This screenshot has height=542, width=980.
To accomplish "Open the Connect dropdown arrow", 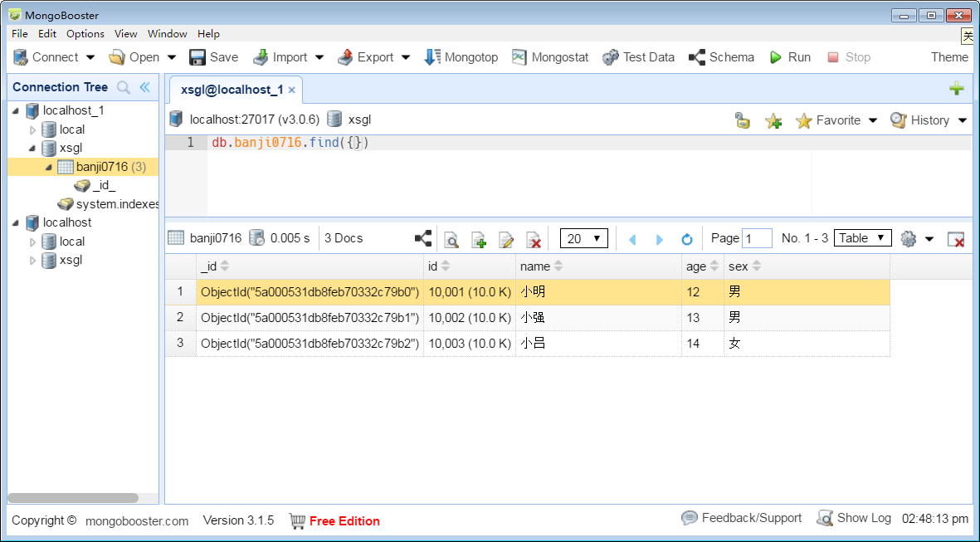I will coord(90,57).
